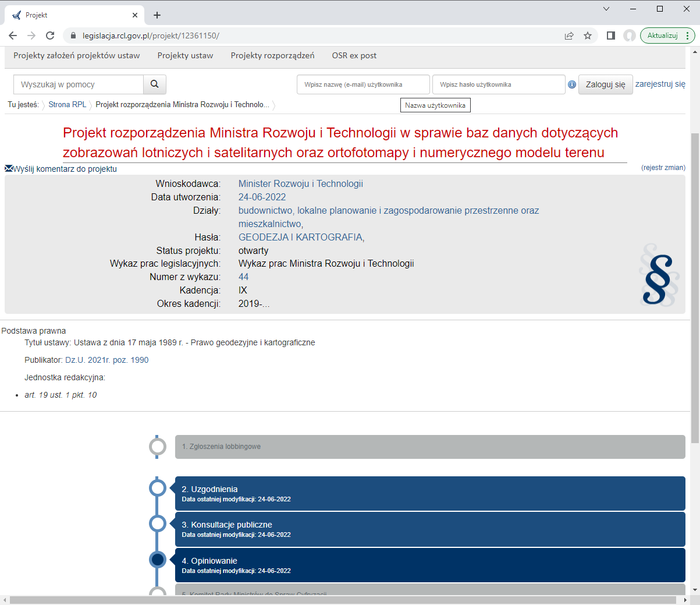The height and width of the screenshot is (605, 700).
Task: Click the blue info icon beside password field
Action: tap(571, 84)
